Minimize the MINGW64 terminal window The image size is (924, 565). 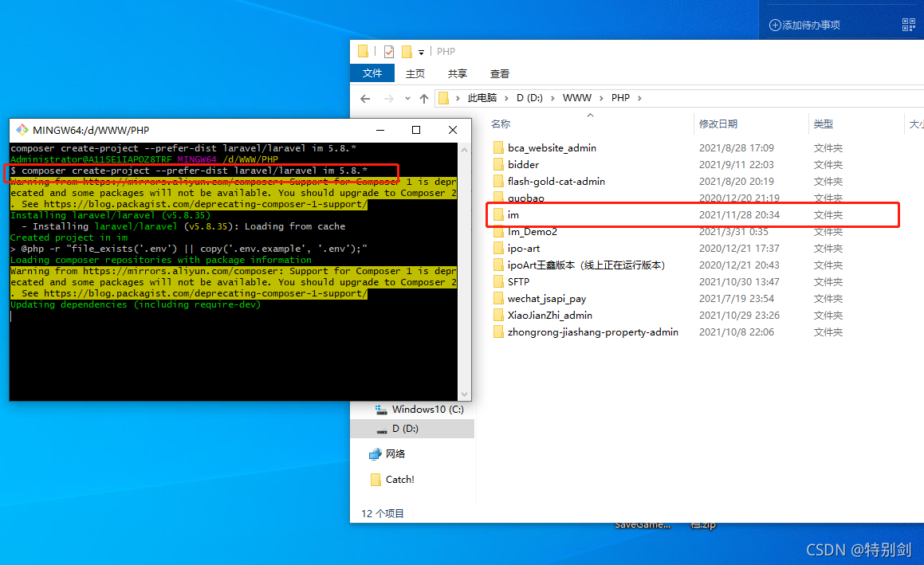click(380, 130)
